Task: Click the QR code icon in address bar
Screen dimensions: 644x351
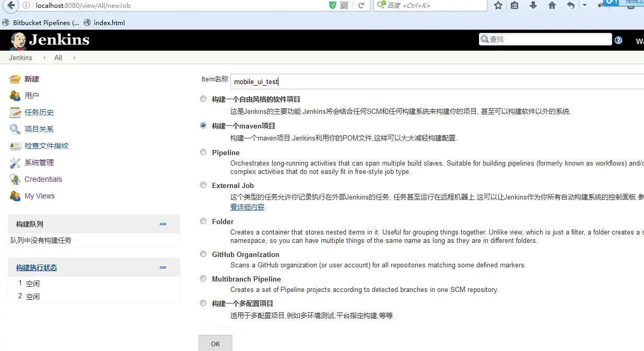Action: pyautogui.click(x=344, y=5)
